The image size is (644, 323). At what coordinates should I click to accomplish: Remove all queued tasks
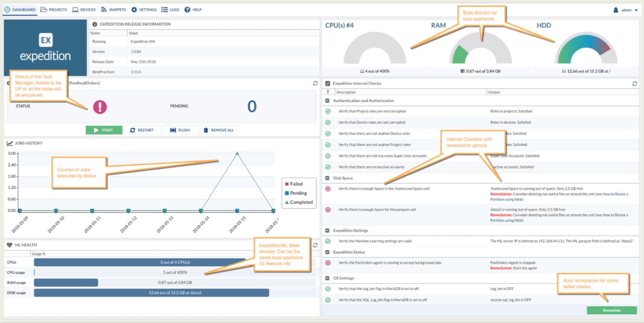point(219,130)
